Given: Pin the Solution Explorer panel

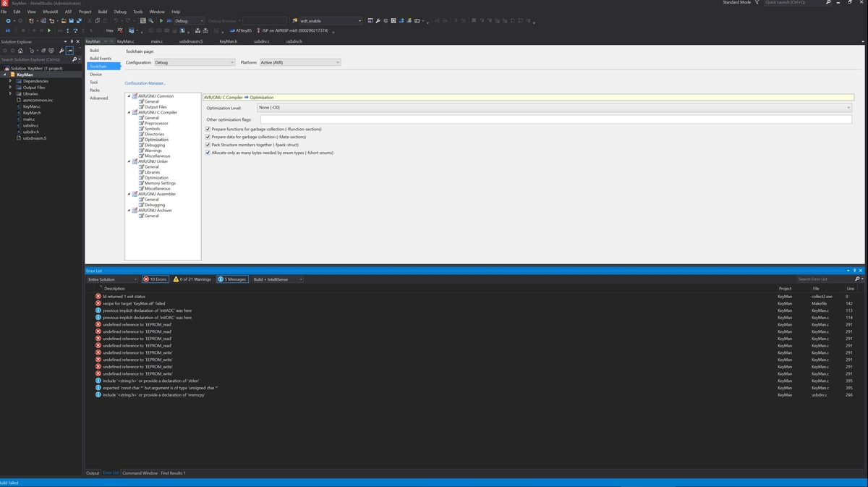Looking at the screenshot, I should pos(72,42).
